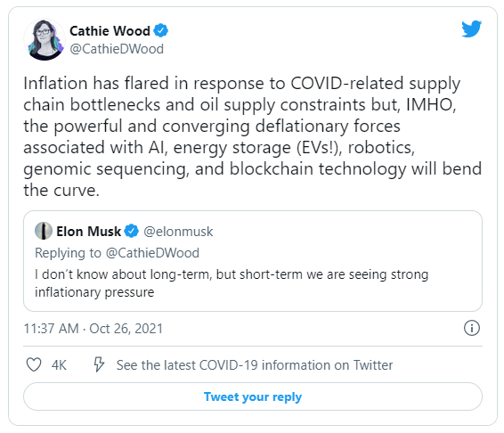Click the Tweet your reply button
This screenshot has width=504, height=433.
click(x=253, y=396)
